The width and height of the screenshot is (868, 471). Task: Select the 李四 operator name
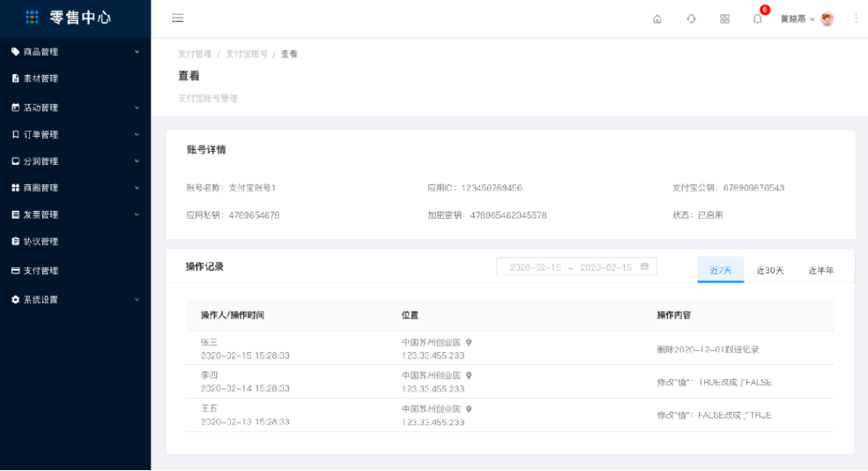(x=209, y=375)
